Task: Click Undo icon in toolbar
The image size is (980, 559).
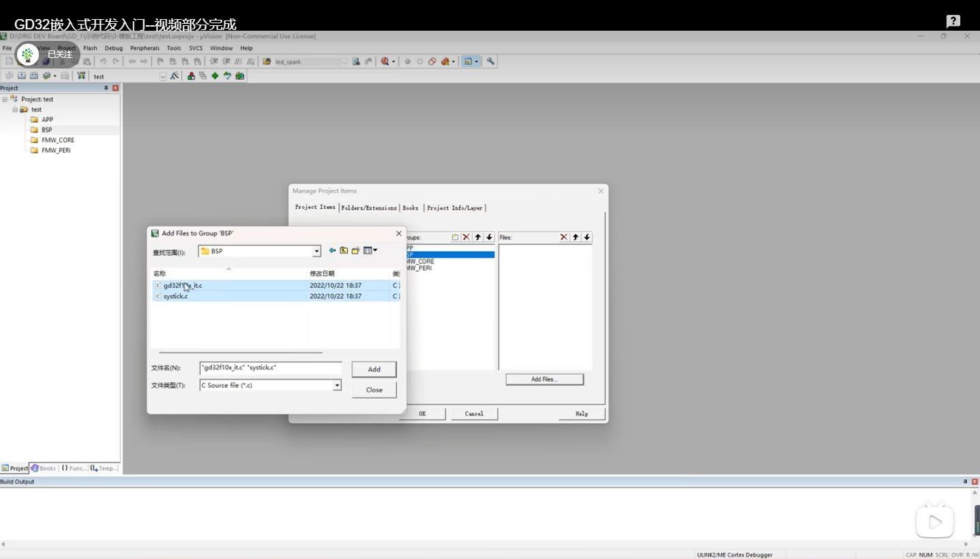Action: (103, 61)
